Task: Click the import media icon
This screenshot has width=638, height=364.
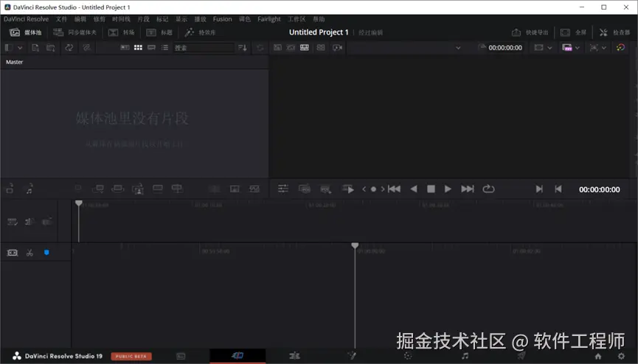Action: pos(35,48)
